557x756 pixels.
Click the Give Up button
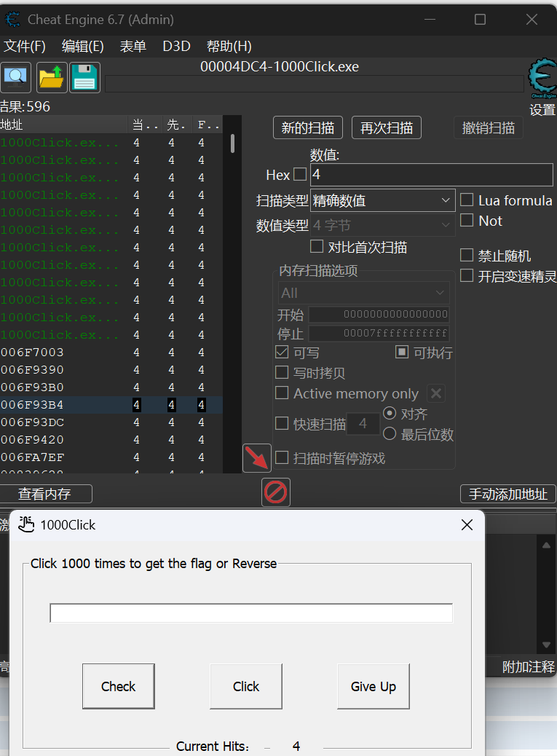374,686
